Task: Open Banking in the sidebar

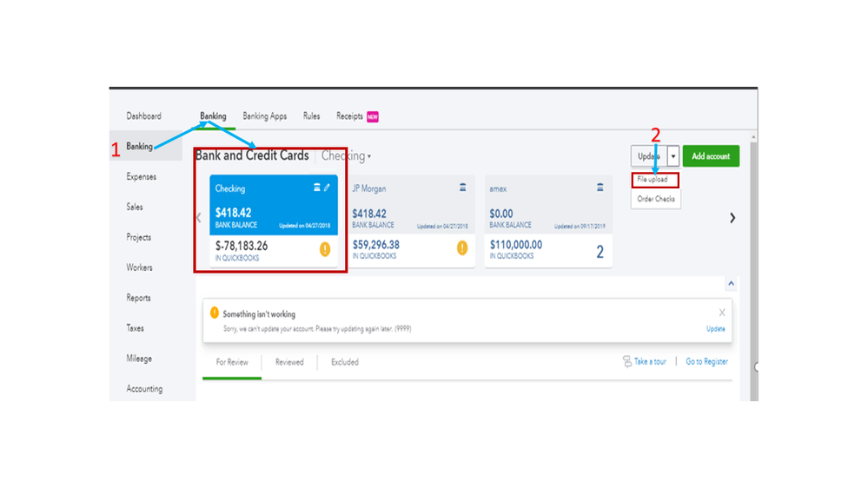Action: coord(140,147)
